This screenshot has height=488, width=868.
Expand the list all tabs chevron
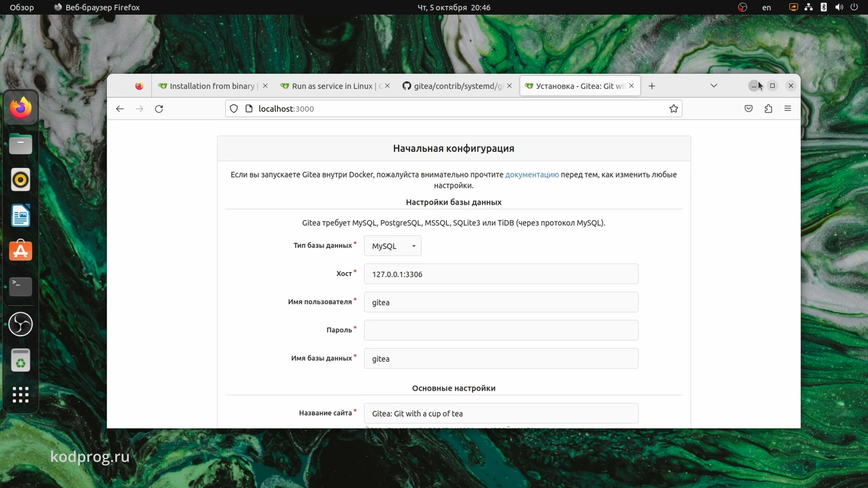click(x=714, y=86)
